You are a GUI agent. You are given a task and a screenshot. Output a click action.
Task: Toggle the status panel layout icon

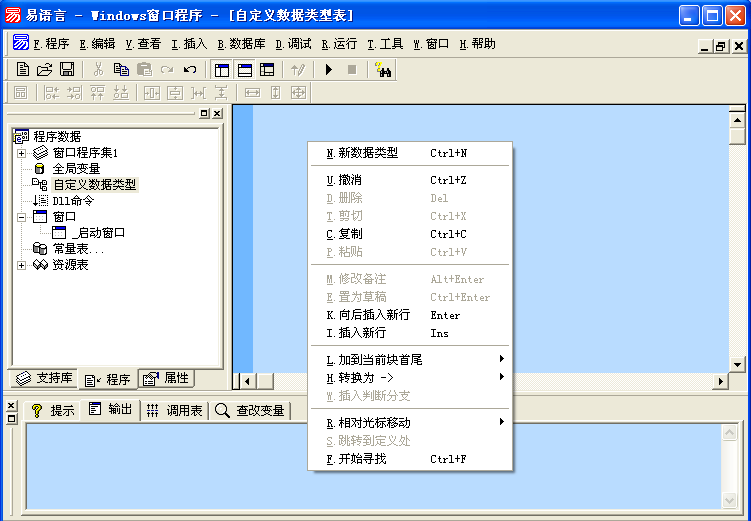(245, 70)
